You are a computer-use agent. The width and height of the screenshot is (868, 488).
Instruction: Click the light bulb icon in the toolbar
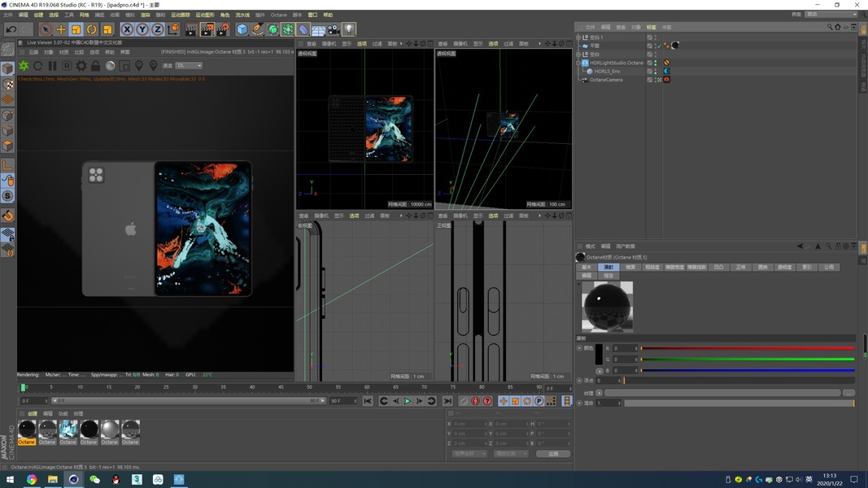click(349, 29)
